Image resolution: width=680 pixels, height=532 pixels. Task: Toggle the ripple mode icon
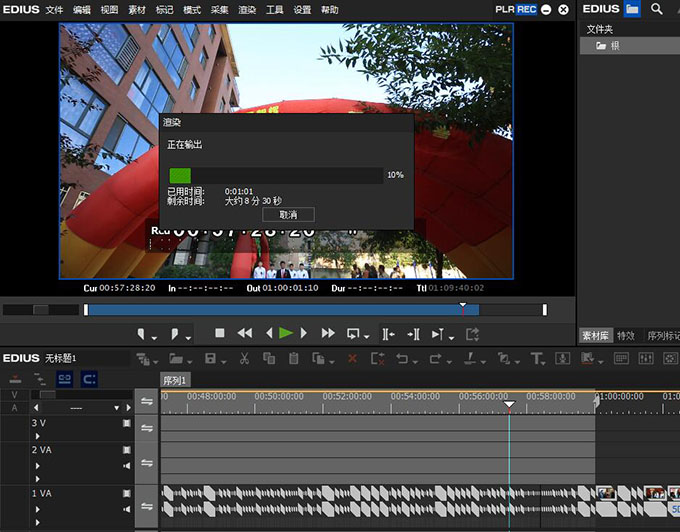[40, 380]
